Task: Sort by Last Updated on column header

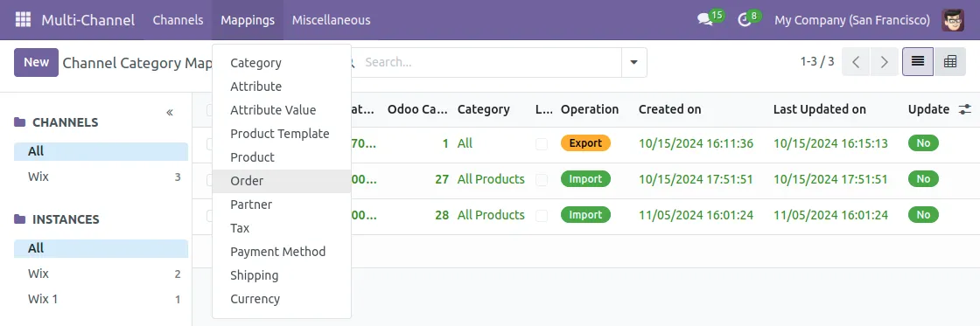Action: tap(819, 109)
